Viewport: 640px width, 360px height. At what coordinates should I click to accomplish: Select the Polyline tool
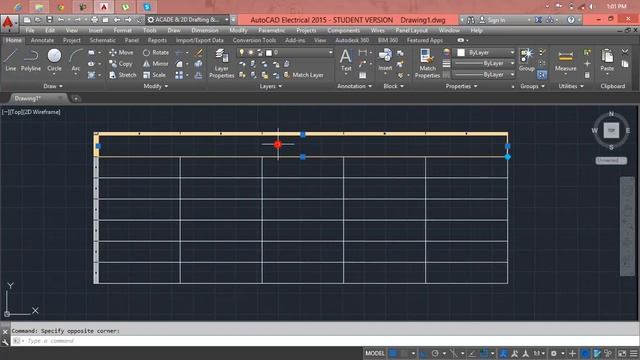(31, 60)
